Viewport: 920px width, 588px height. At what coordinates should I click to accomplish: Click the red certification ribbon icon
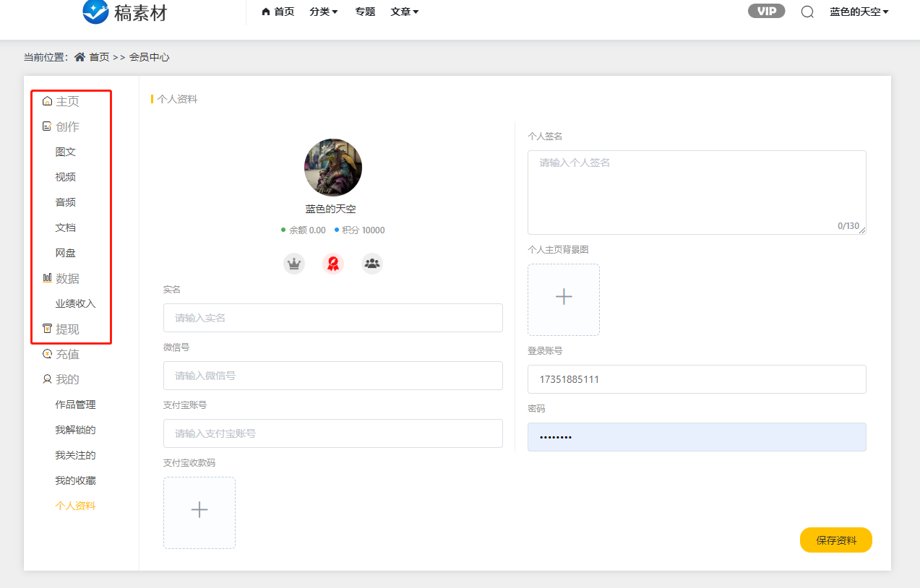[333, 264]
